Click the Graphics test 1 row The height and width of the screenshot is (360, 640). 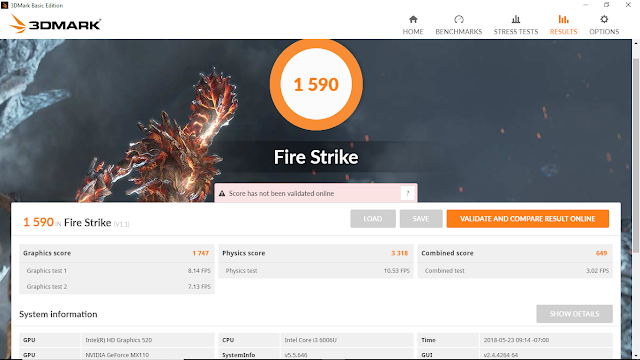click(117, 271)
